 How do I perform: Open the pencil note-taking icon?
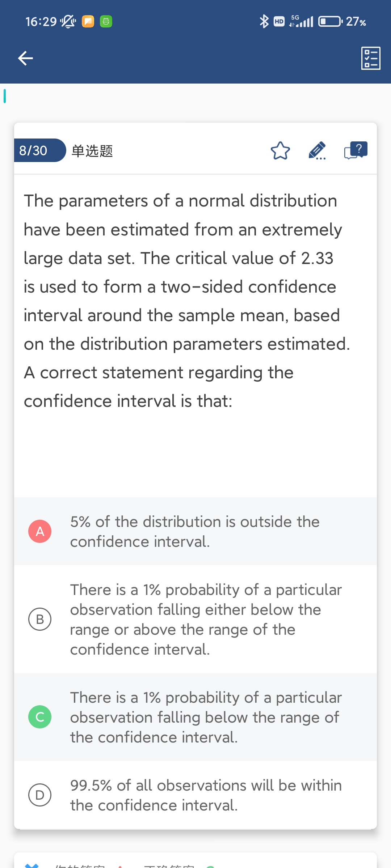pos(317,151)
